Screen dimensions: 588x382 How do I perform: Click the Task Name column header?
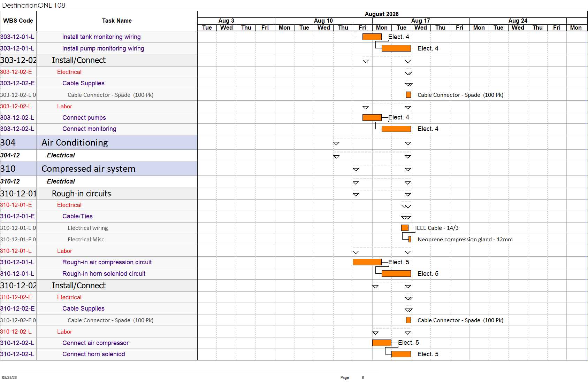coord(117,21)
